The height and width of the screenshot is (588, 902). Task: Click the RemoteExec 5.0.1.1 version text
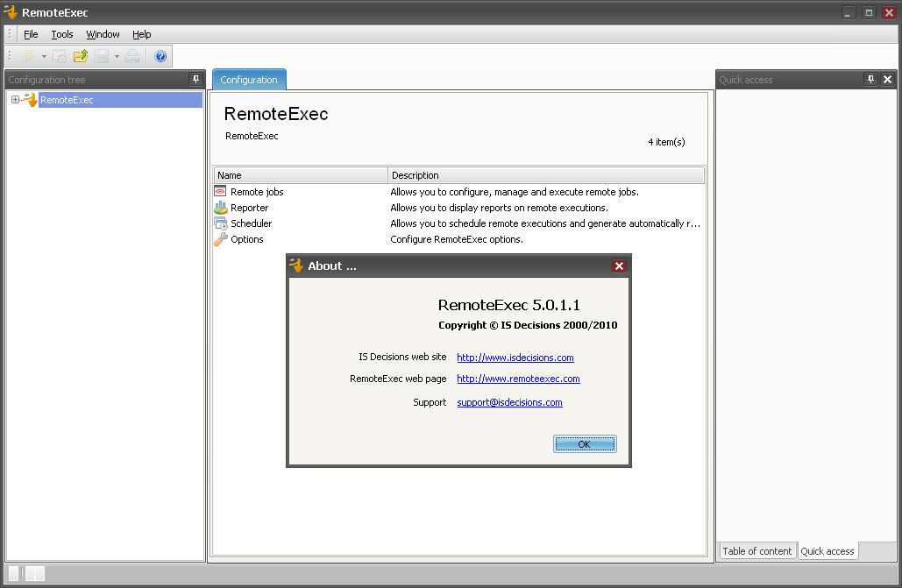(508, 304)
